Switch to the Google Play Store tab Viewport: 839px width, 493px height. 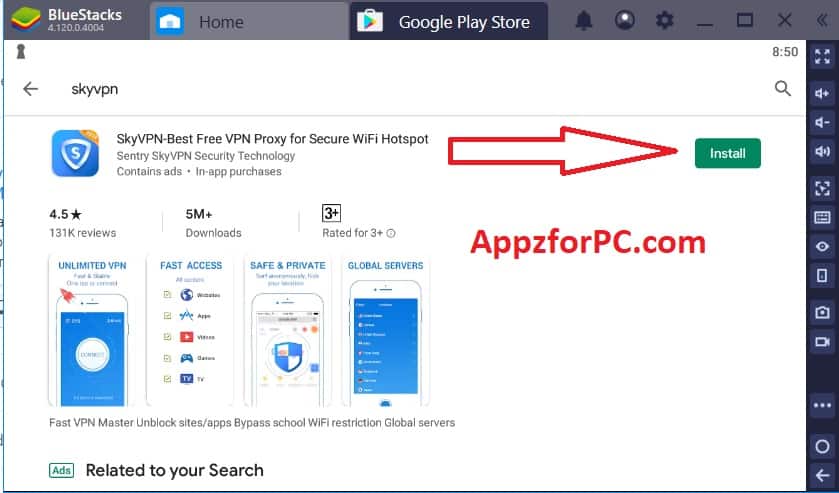pos(448,21)
